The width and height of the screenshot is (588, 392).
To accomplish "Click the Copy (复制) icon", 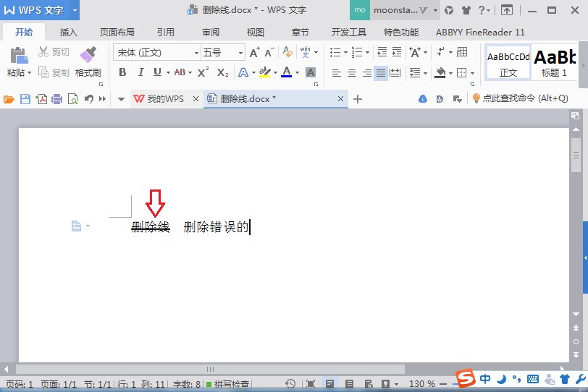I will pyautogui.click(x=43, y=72).
